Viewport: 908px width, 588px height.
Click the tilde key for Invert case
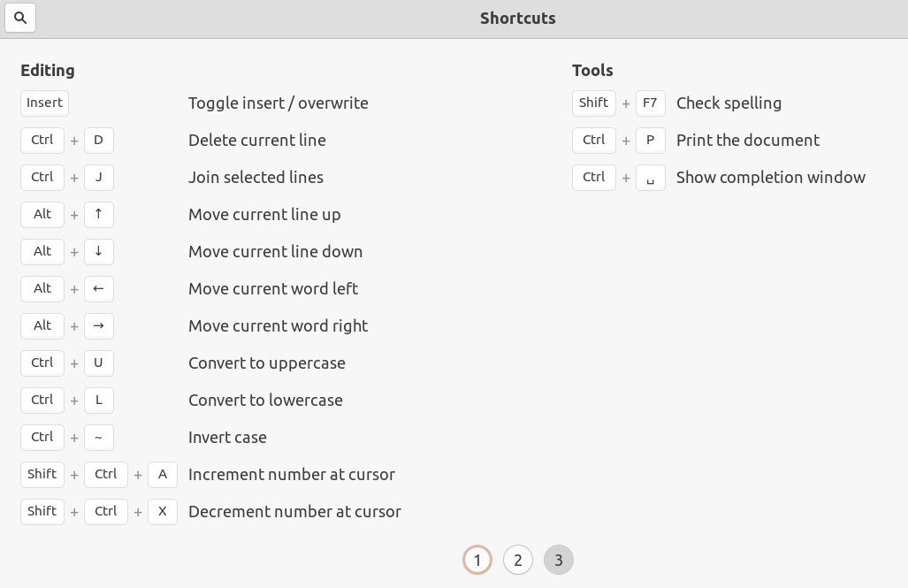[98, 438]
